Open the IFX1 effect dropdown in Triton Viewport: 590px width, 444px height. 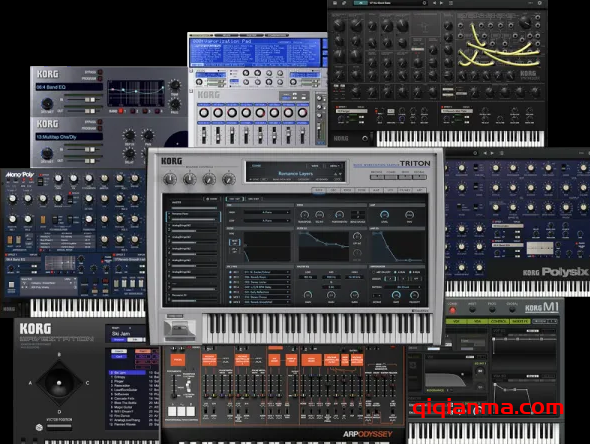(266, 272)
